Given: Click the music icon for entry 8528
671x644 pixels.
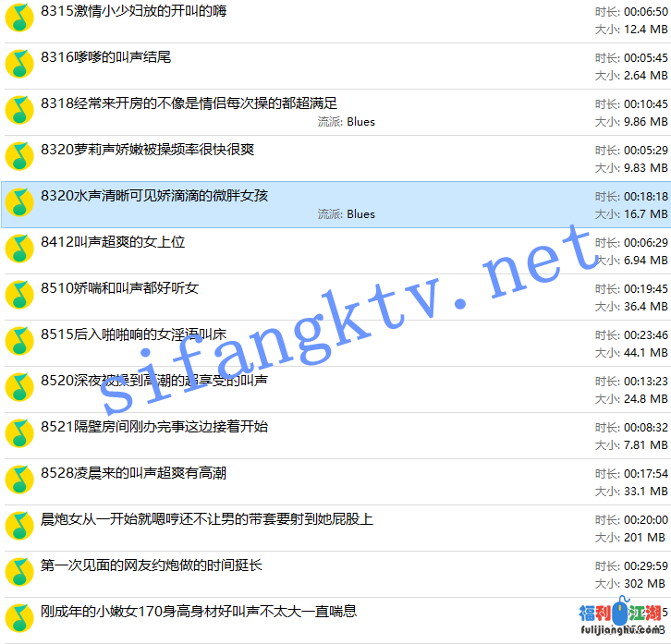Looking at the screenshot, I should pos(19,480).
